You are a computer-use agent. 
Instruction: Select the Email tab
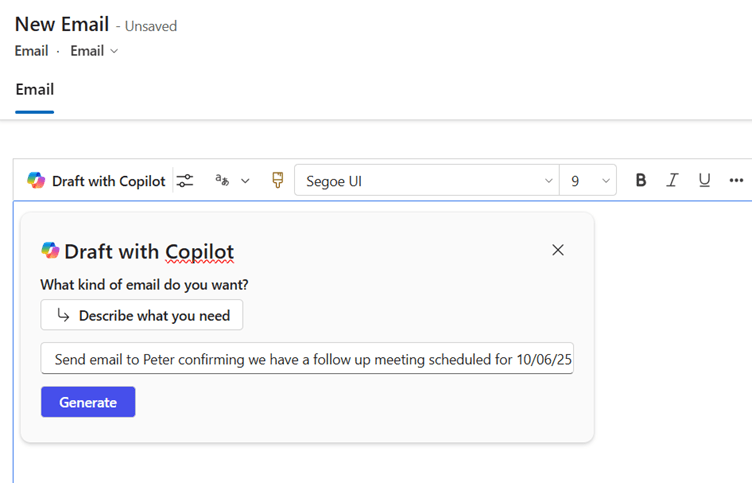pos(35,90)
